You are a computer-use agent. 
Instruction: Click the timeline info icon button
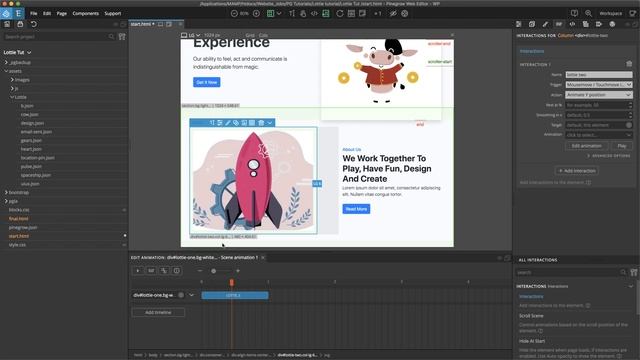pyautogui.click(x=176, y=271)
